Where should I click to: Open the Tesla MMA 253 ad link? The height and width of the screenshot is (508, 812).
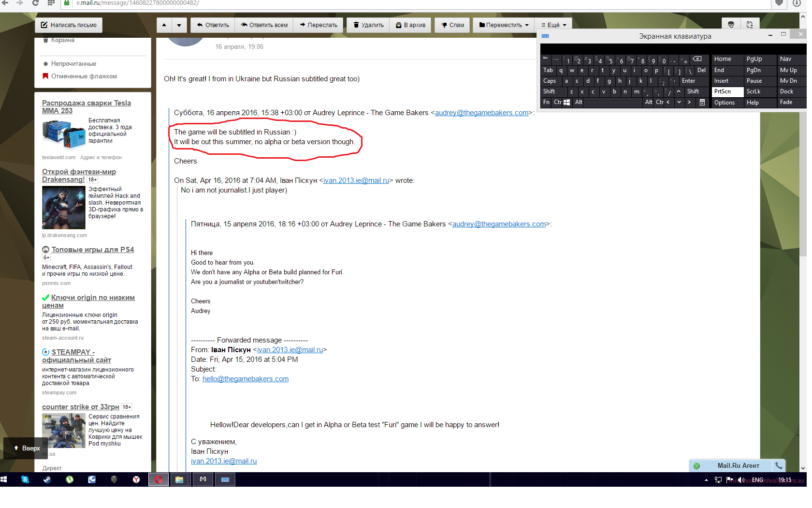(86, 107)
